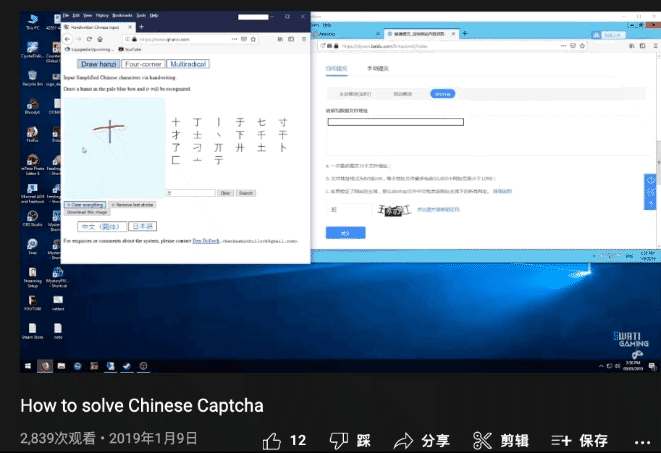Click the captcha image on Baidu page

(394, 210)
